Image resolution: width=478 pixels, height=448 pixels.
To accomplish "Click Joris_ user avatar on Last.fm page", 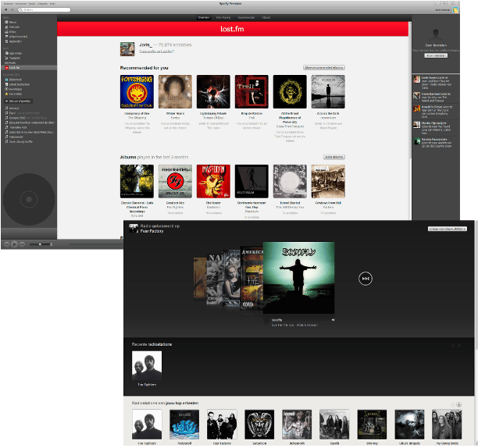I will pyautogui.click(x=127, y=49).
